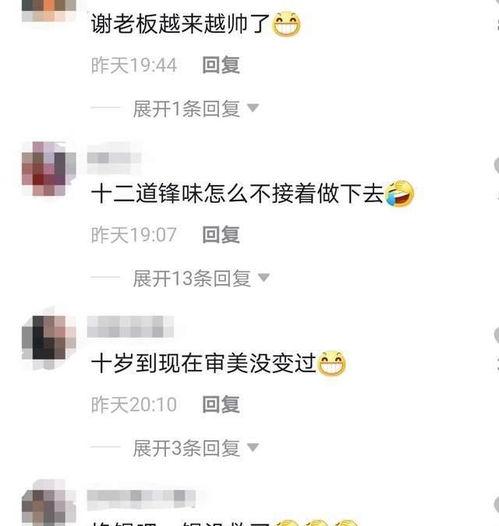The image size is (499, 526).
Task: Click the comment text 谢老板越来越帅了
Action: pos(181,24)
